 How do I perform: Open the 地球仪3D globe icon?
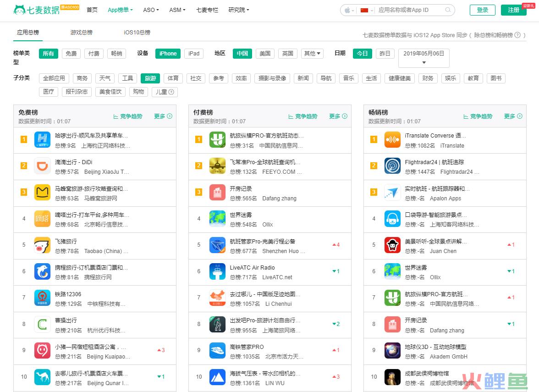tap(392, 351)
